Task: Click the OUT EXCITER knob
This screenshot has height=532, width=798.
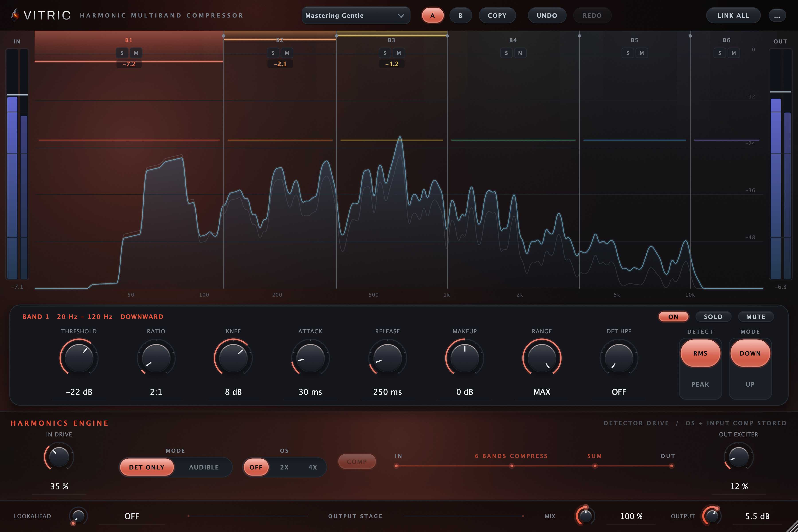Action: point(739,457)
